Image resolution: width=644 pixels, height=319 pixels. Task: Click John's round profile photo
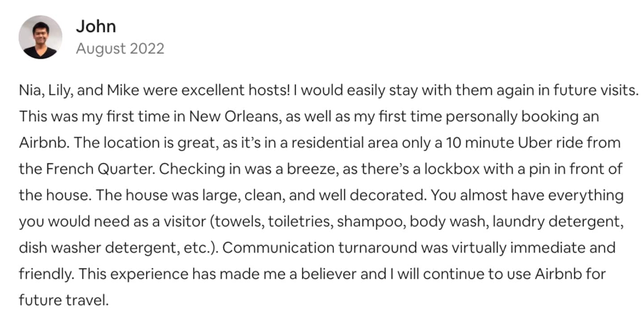coord(40,37)
